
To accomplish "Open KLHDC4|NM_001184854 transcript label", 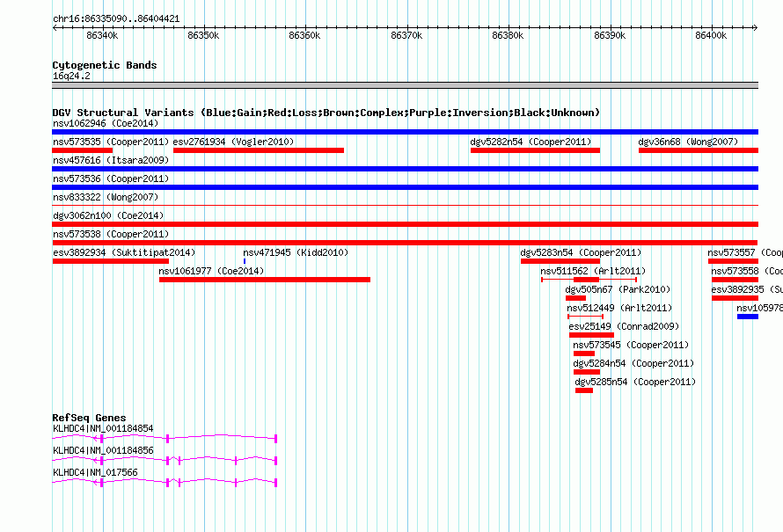I will 103,428.
